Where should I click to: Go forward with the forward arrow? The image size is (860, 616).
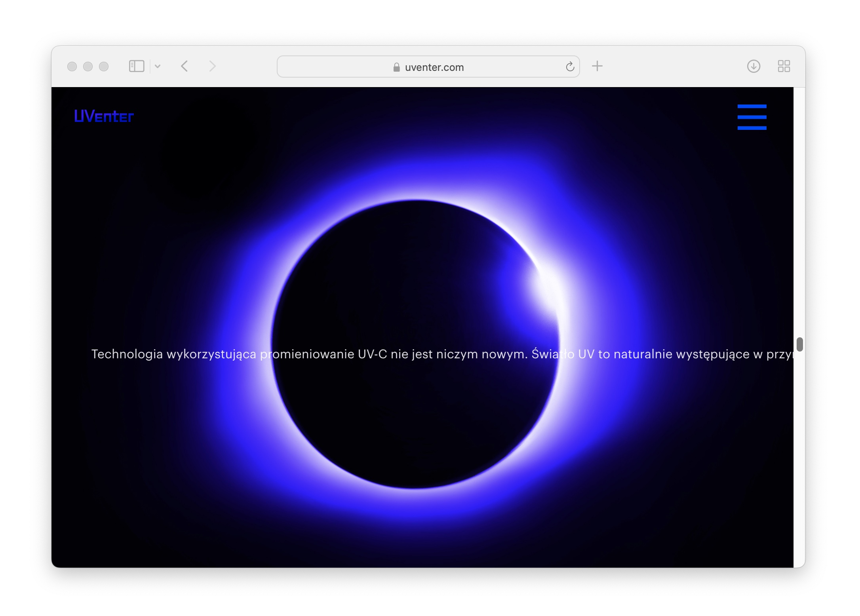tap(212, 66)
